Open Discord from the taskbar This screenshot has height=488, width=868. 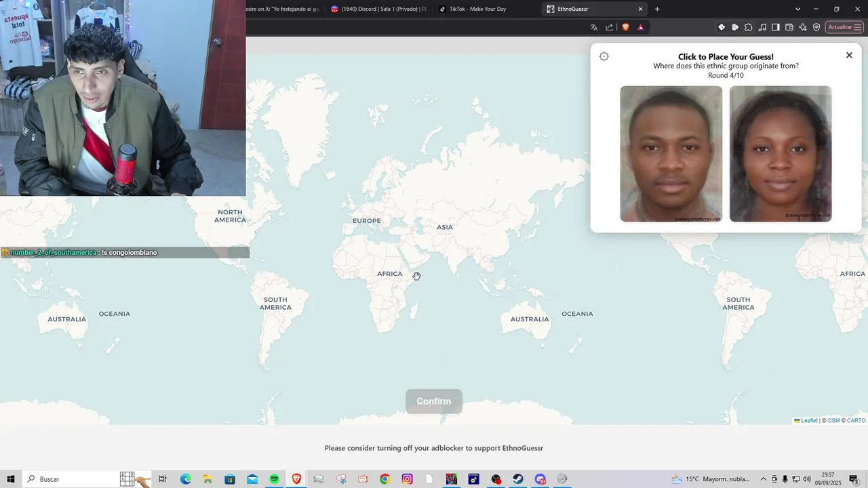[540, 479]
